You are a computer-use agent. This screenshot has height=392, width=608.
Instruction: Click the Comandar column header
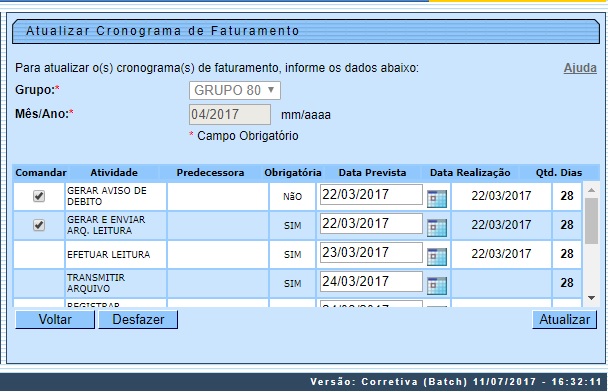[x=41, y=173]
